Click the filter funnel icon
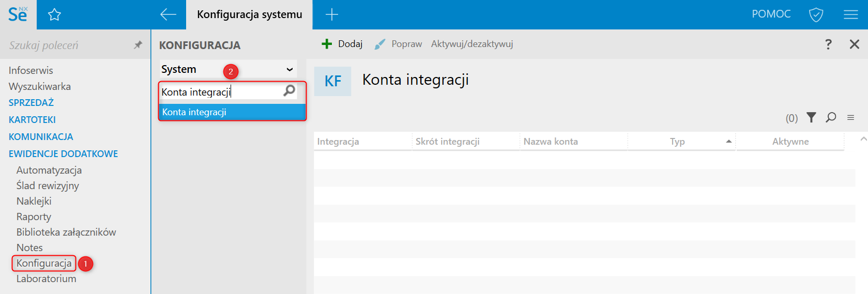Screen dimensions: 868x294 coord(811,118)
